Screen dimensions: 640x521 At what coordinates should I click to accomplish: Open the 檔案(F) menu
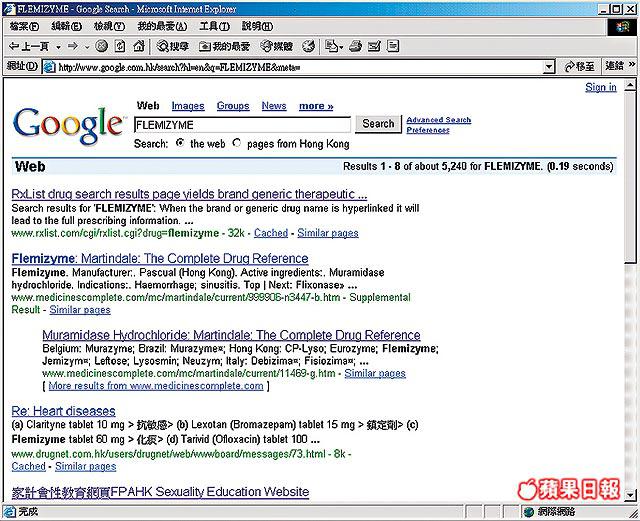pos(24,27)
